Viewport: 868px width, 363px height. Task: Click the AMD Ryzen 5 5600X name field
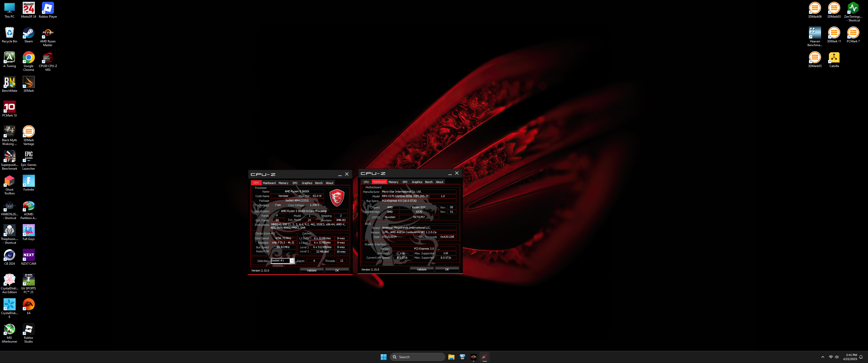(297, 191)
